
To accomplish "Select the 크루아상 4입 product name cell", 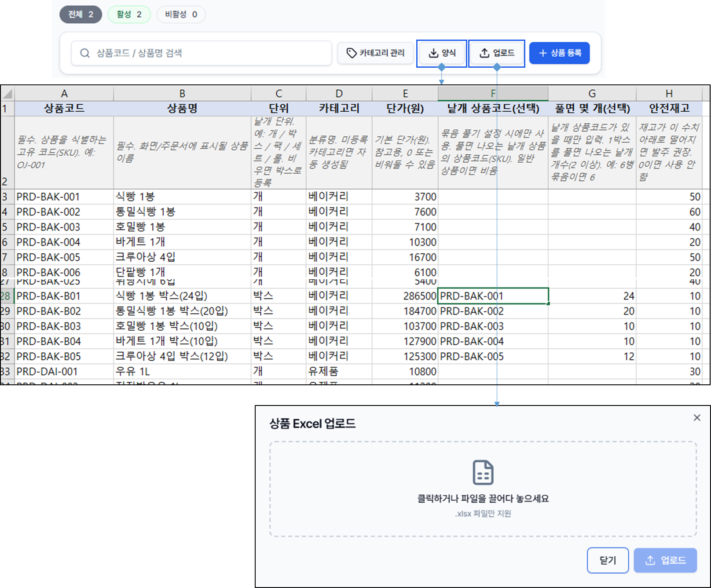I will click(x=182, y=257).
